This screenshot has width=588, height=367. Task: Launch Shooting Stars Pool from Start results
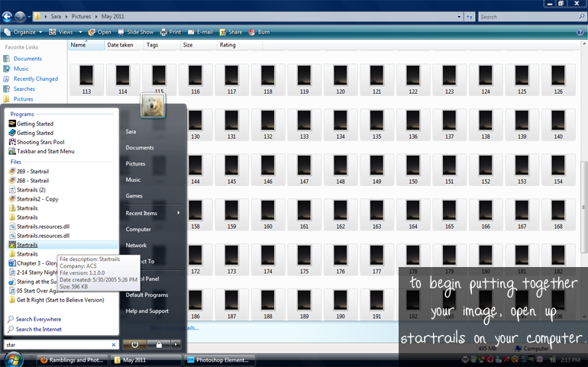[x=37, y=142]
